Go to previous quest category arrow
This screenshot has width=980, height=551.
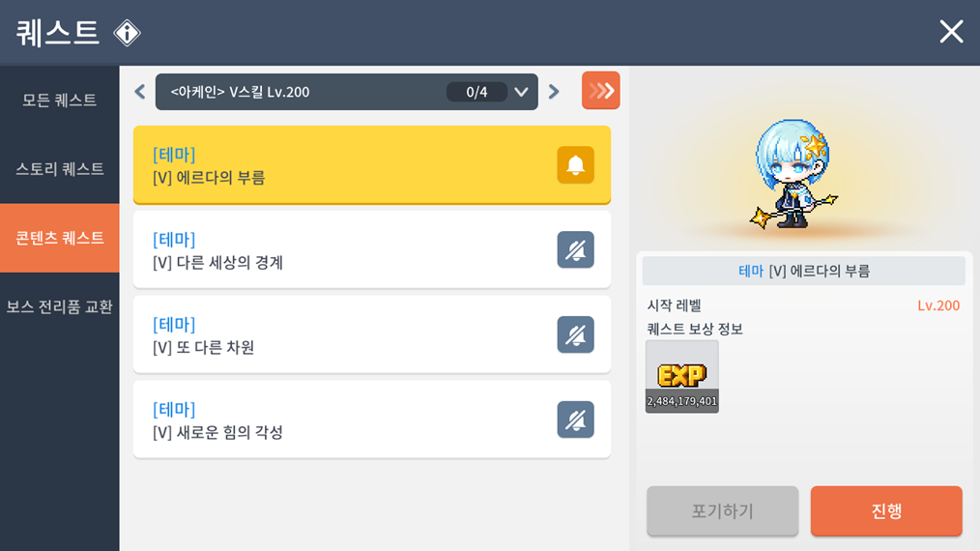(x=140, y=92)
